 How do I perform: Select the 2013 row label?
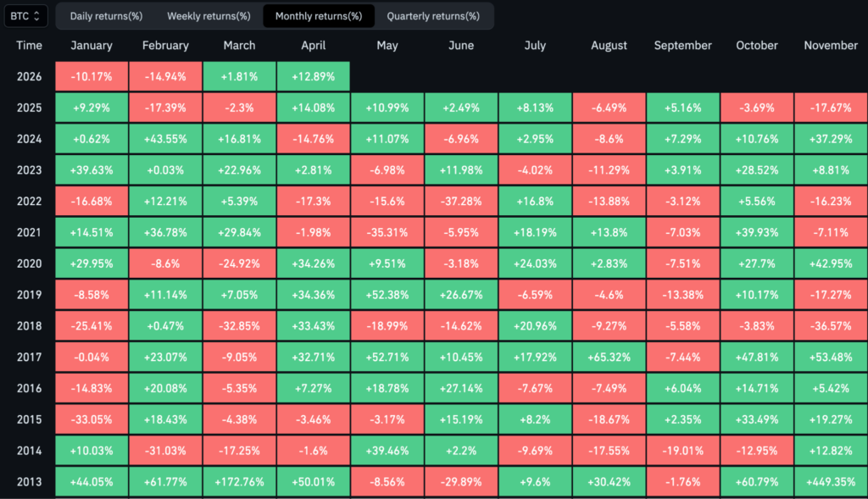click(28, 482)
